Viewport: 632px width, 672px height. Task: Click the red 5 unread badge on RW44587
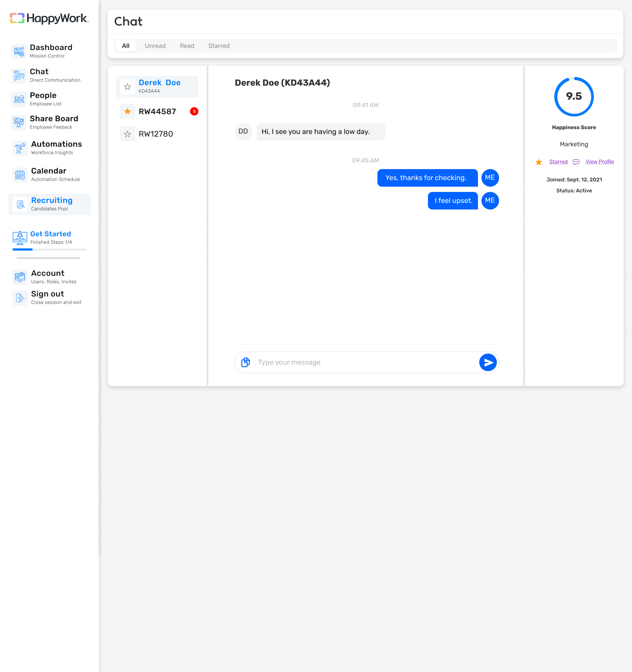(x=194, y=111)
